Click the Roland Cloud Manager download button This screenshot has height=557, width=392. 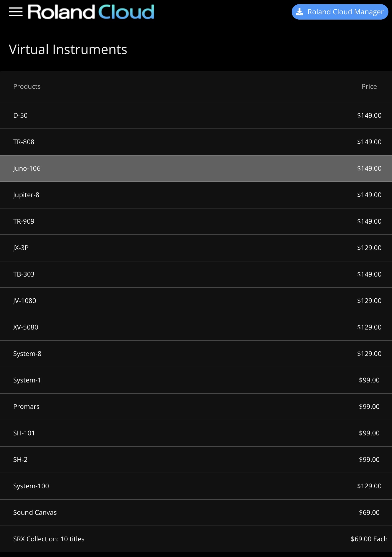click(x=340, y=12)
